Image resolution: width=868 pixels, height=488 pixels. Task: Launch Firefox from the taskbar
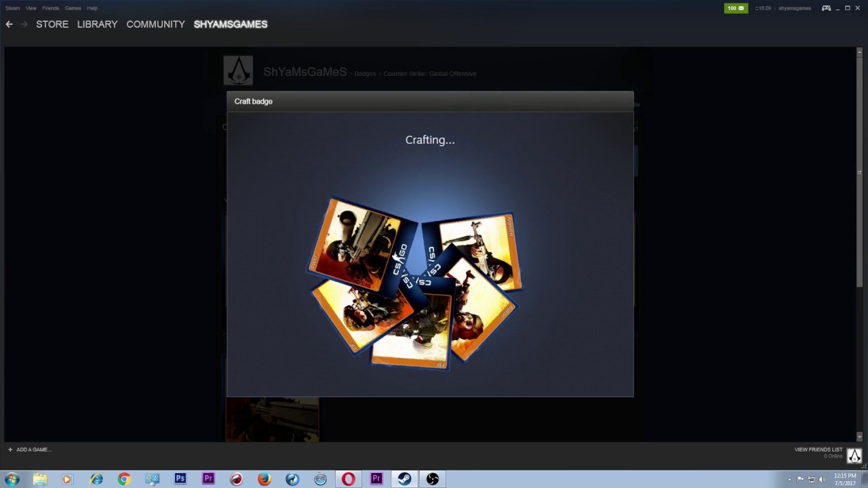pyautogui.click(x=264, y=479)
